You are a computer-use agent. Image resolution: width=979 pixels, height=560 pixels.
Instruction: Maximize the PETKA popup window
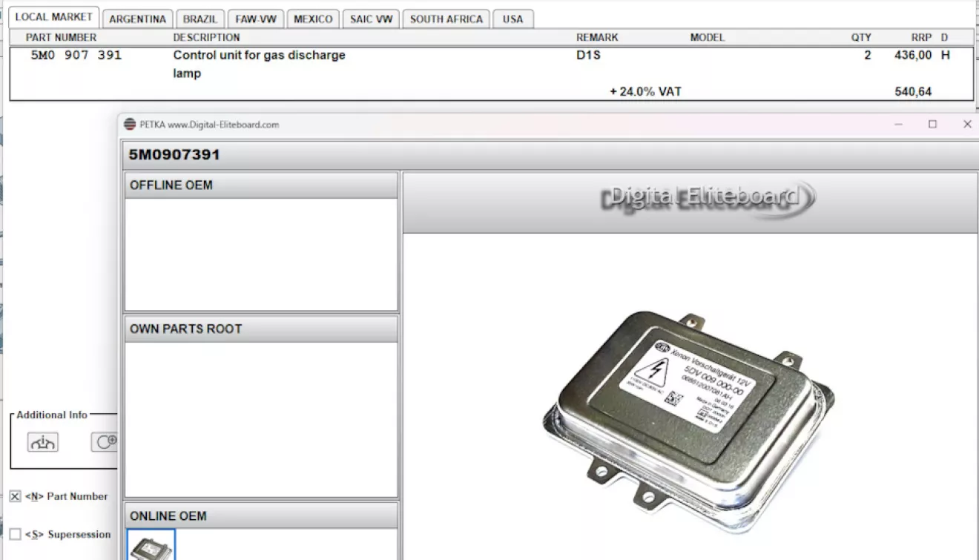point(932,125)
